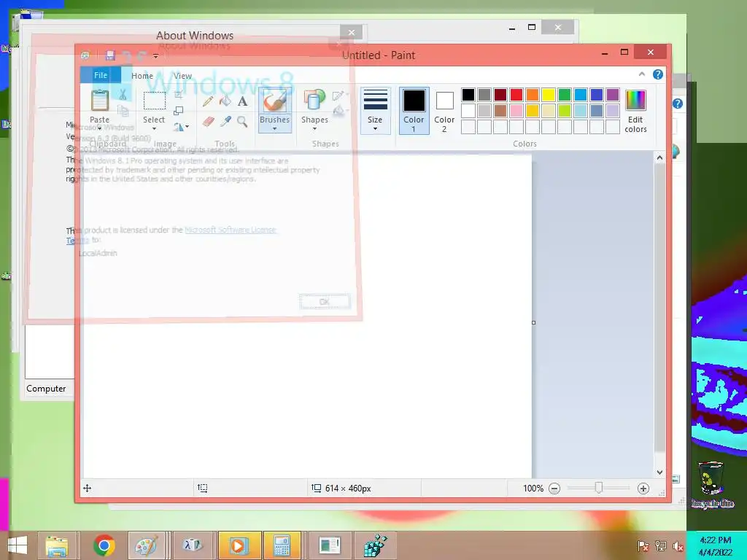Viewport: 747px width, 560px height.
Task: Select Color 1 foreground button
Action: coord(414,111)
